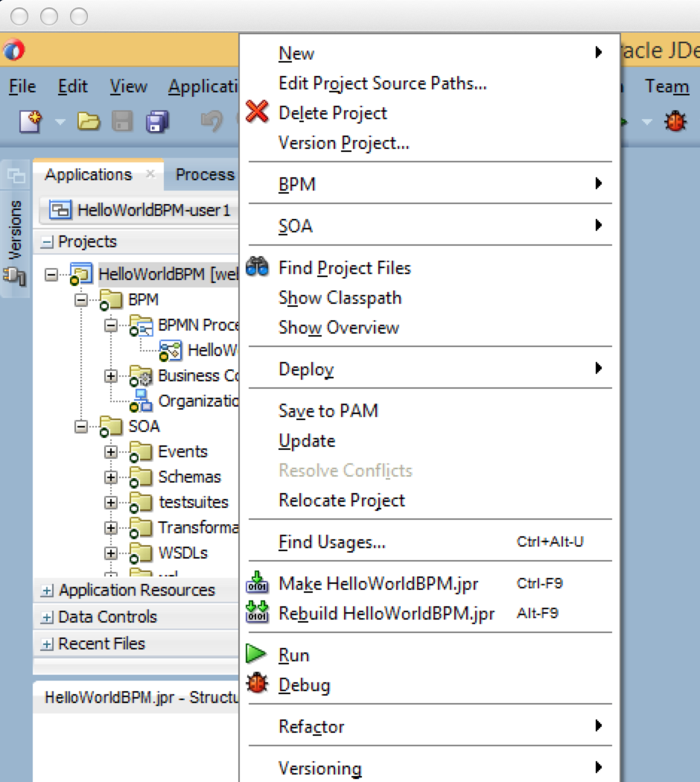This screenshot has width=700, height=782.
Task: Open the Refactor submenu
Action: pyautogui.click(x=430, y=726)
